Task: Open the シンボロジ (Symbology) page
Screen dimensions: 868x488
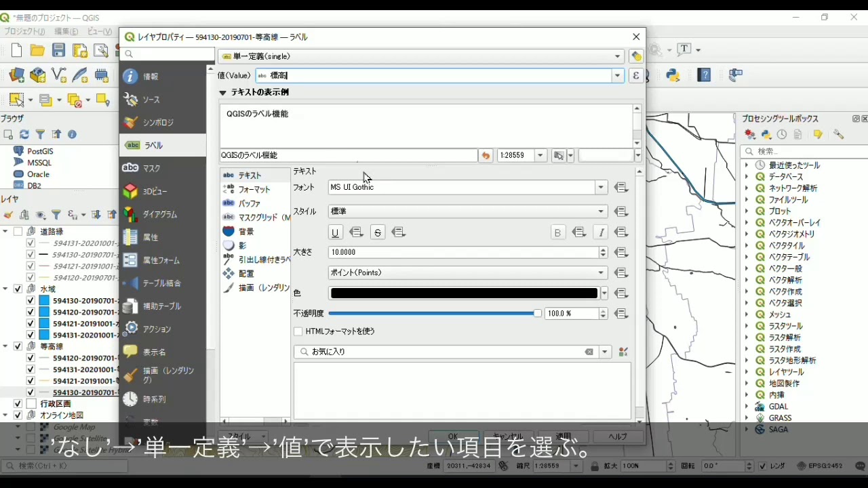Action: [x=162, y=123]
